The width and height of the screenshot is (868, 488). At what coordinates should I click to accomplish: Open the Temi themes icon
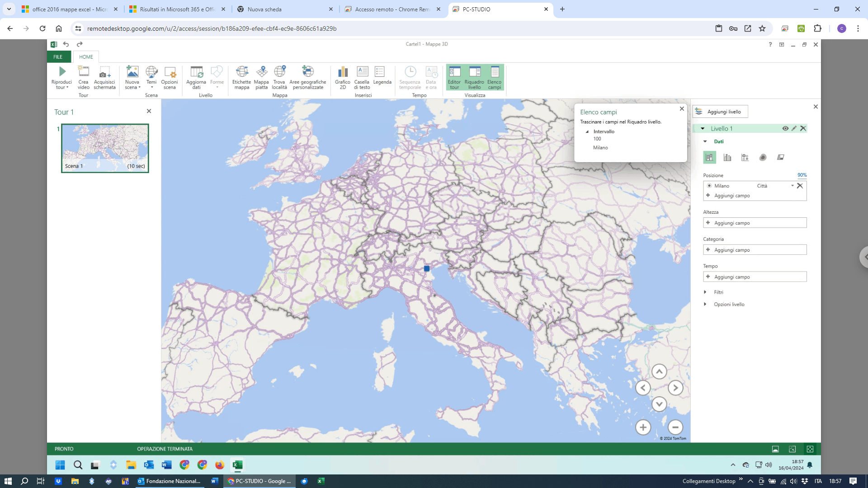coord(151,71)
